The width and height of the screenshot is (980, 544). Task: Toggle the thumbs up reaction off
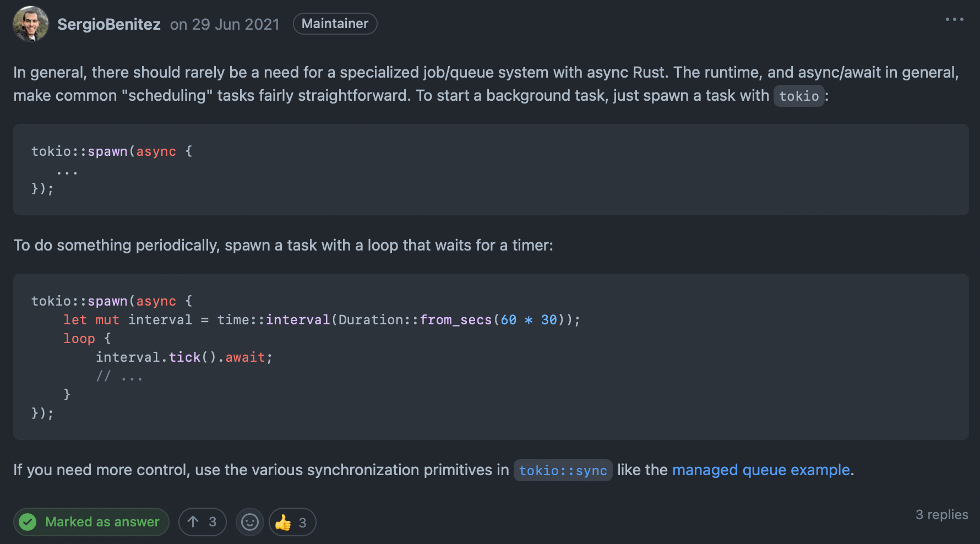(292, 522)
